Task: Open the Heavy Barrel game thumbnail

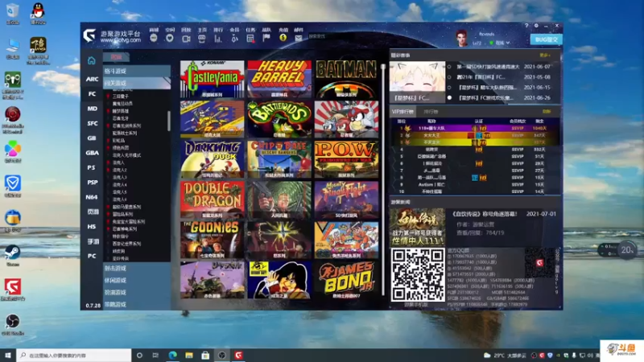Action: point(279,79)
